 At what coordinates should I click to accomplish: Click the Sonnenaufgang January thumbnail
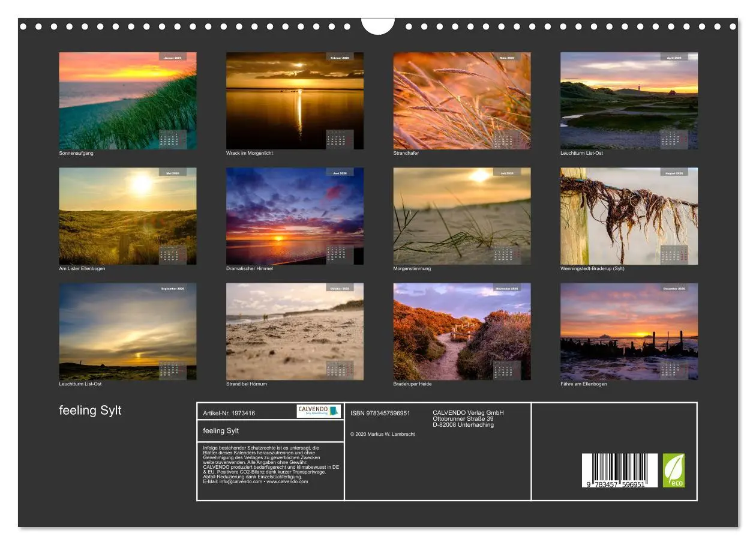pos(127,100)
